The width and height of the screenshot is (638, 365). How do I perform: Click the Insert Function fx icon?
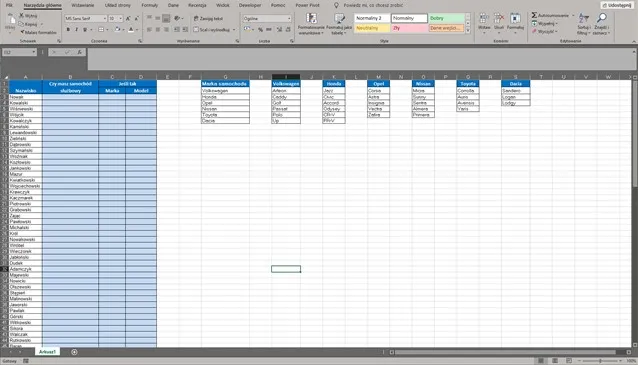(80, 52)
